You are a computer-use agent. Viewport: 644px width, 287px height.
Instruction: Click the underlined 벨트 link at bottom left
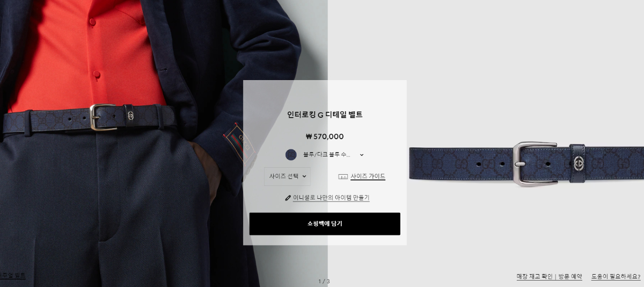point(12,275)
